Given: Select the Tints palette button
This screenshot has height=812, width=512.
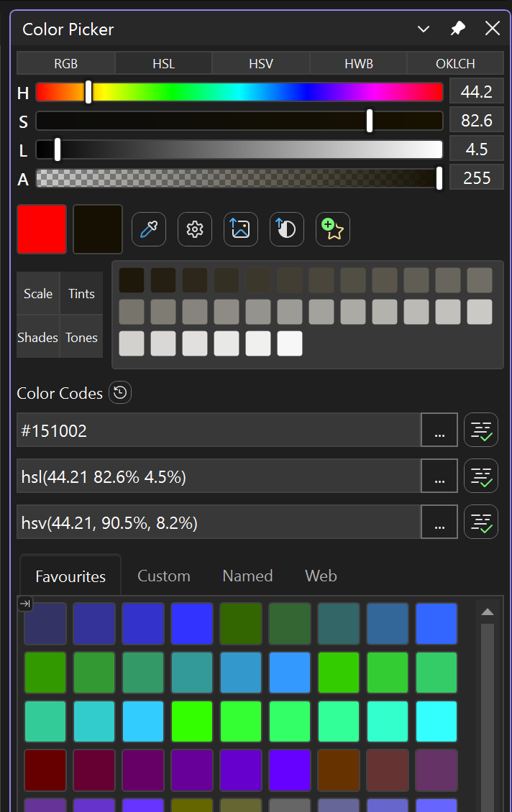Looking at the screenshot, I should [81, 293].
